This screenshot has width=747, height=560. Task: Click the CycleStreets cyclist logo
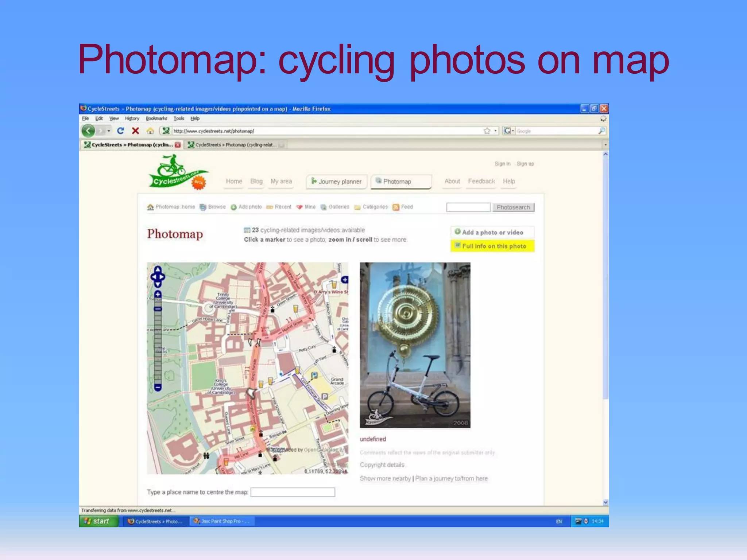179,172
